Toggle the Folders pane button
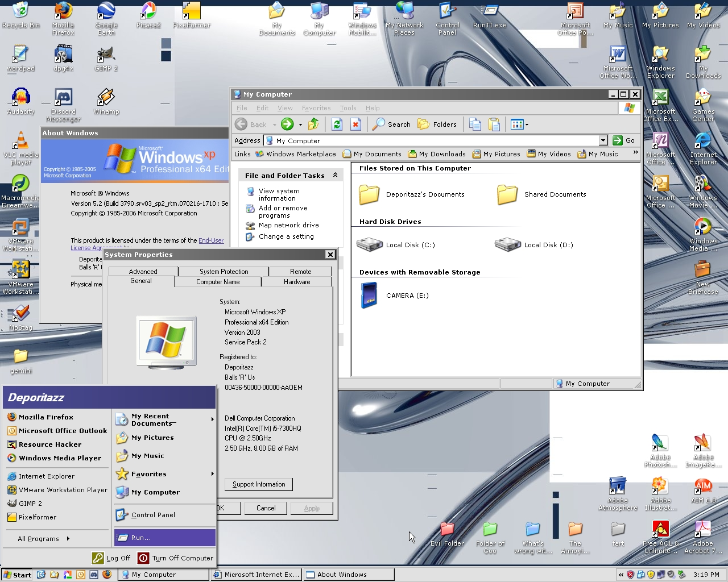The width and height of the screenshot is (728, 582). pos(437,124)
